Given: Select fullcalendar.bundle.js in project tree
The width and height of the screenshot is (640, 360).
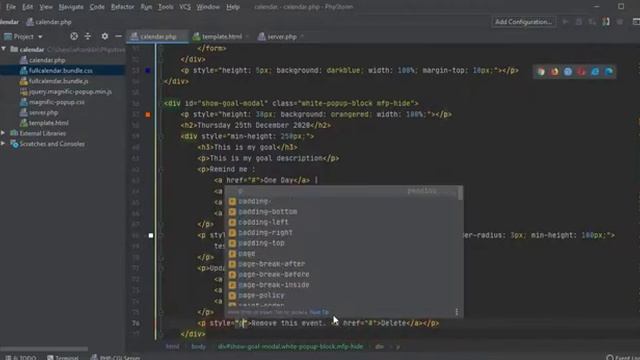Looking at the screenshot, I should point(59,81).
